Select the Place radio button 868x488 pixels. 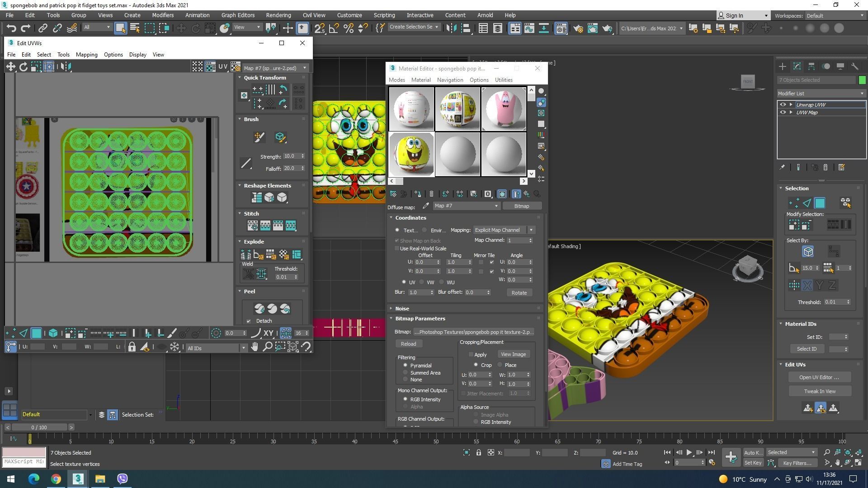[x=500, y=365]
